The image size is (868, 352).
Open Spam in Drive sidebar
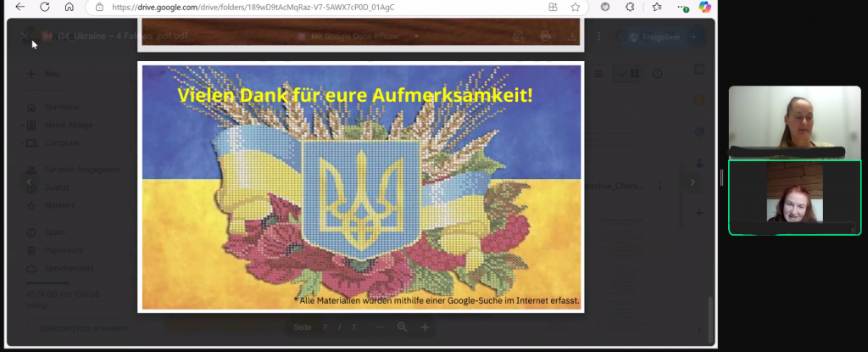54,232
